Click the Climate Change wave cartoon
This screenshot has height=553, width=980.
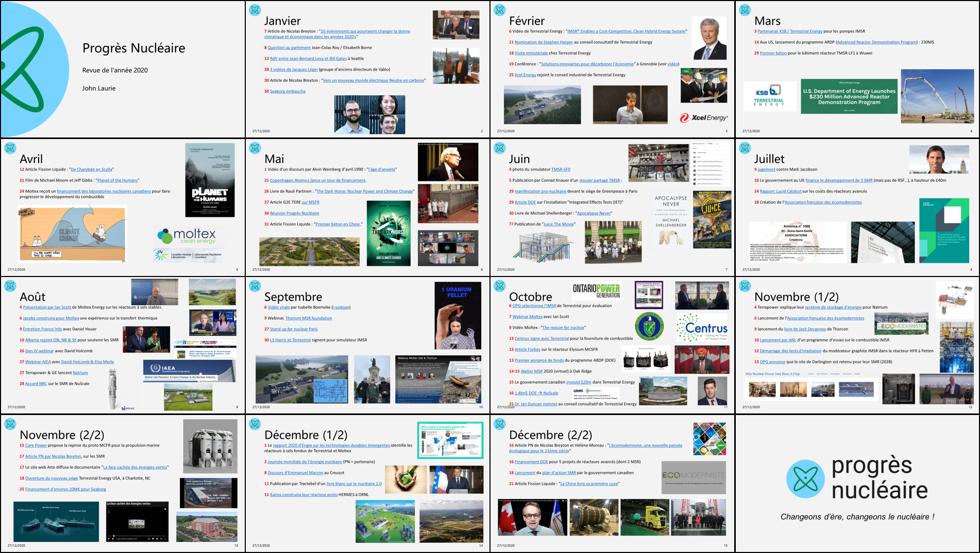coord(72,234)
